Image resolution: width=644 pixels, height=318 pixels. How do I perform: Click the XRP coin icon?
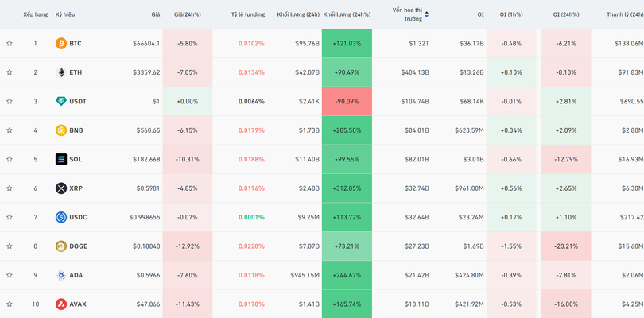[x=61, y=188]
